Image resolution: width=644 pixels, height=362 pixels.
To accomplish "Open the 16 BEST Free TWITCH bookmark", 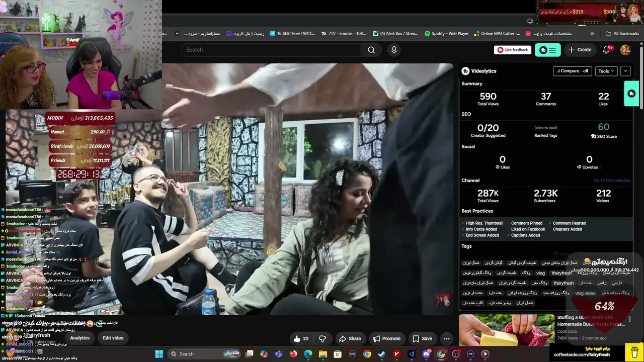I will 292,34.
